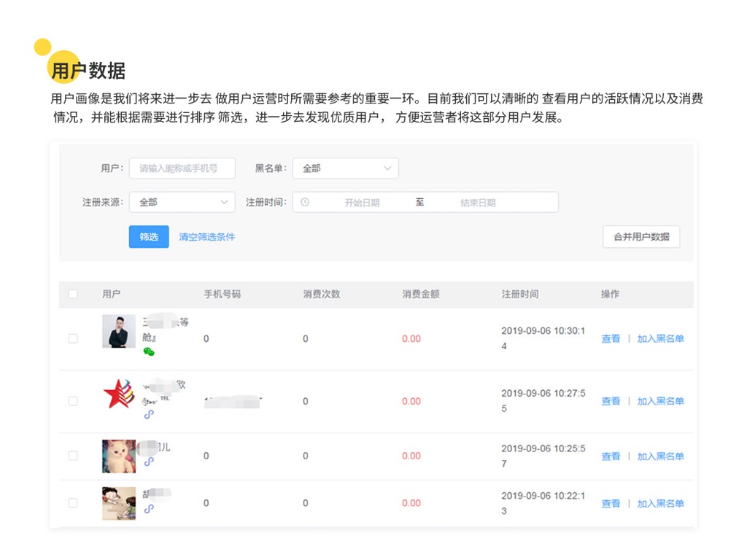Click 2019-09-06 10:30:14 registration time
This screenshot has width=747, height=560.
coord(543,338)
